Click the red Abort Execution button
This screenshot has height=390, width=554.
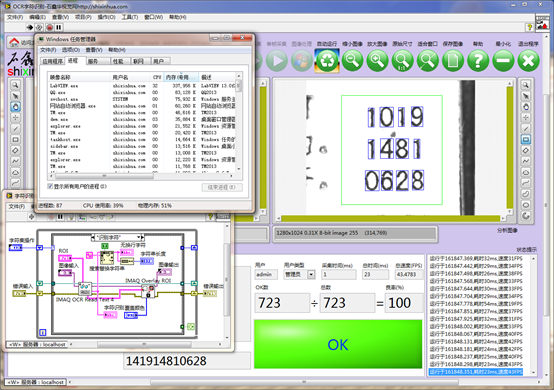(49, 27)
